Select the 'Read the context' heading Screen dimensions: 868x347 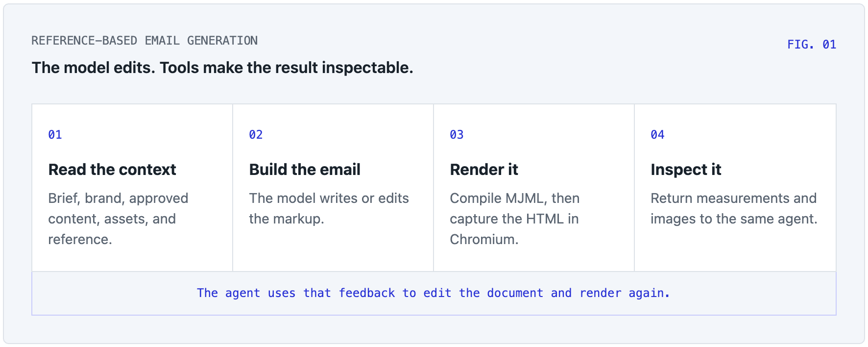coord(112,170)
